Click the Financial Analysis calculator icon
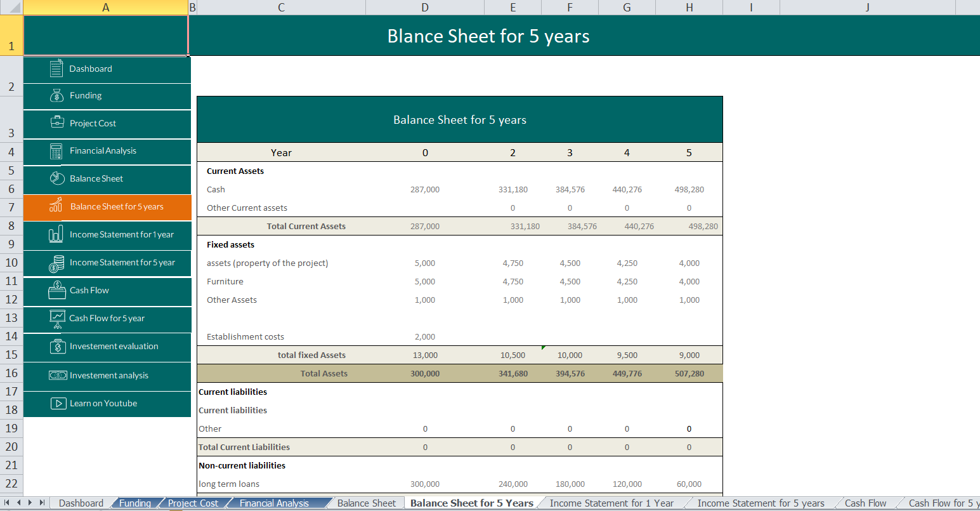This screenshot has width=980, height=511. (x=56, y=151)
